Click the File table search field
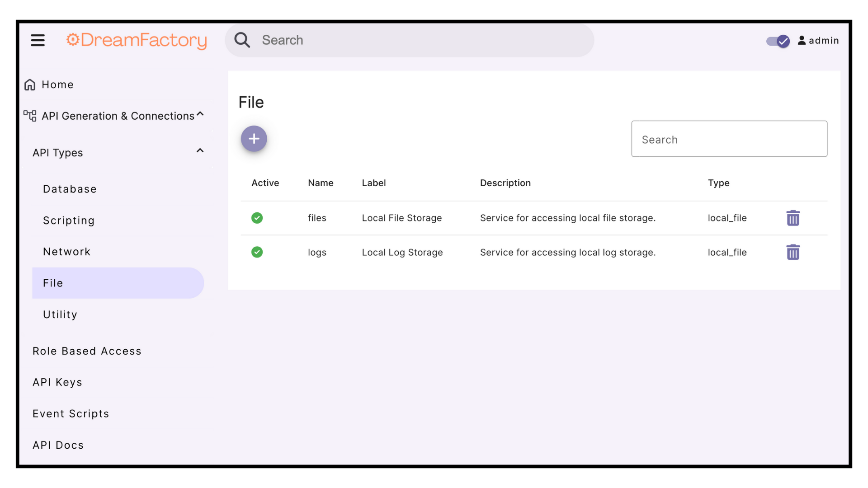Screen dimensions: 868x488 [729, 139]
